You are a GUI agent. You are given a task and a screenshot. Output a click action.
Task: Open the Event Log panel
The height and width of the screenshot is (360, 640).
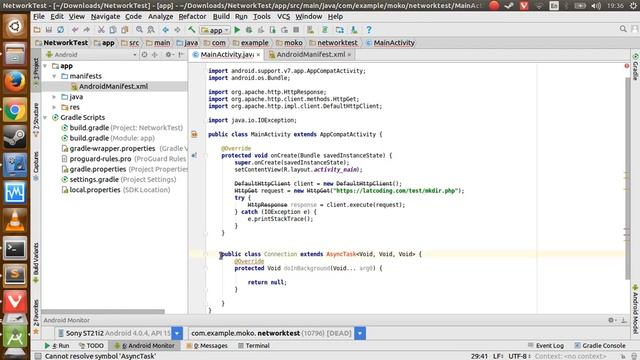click(546, 346)
